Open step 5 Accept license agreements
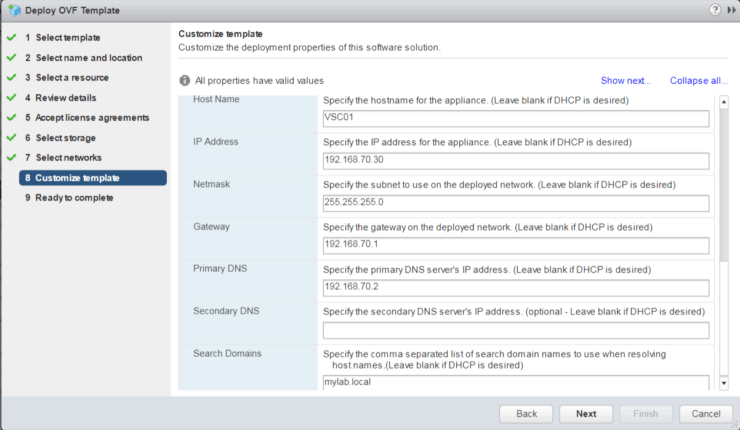Image resolution: width=740 pixels, height=430 pixels. coord(92,118)
